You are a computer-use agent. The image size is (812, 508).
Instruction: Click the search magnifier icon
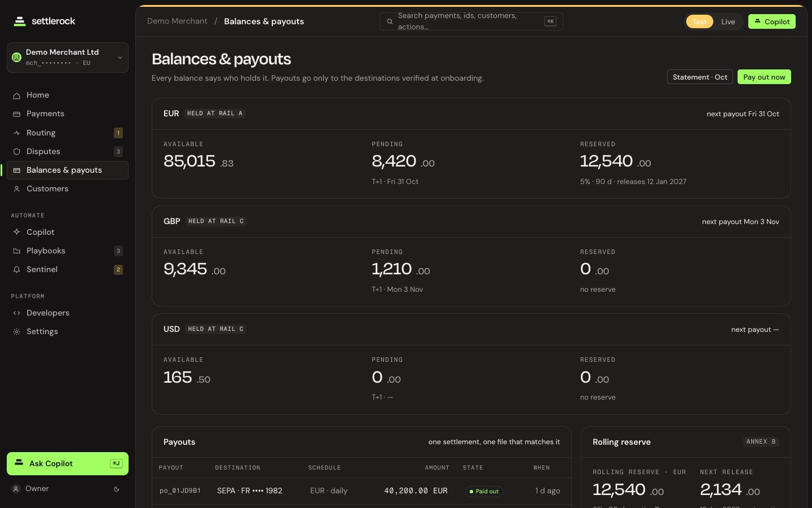point(390,21)
